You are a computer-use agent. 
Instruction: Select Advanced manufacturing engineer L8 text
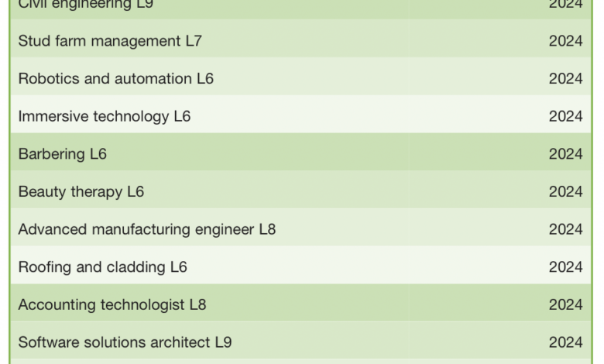[147, 229]
